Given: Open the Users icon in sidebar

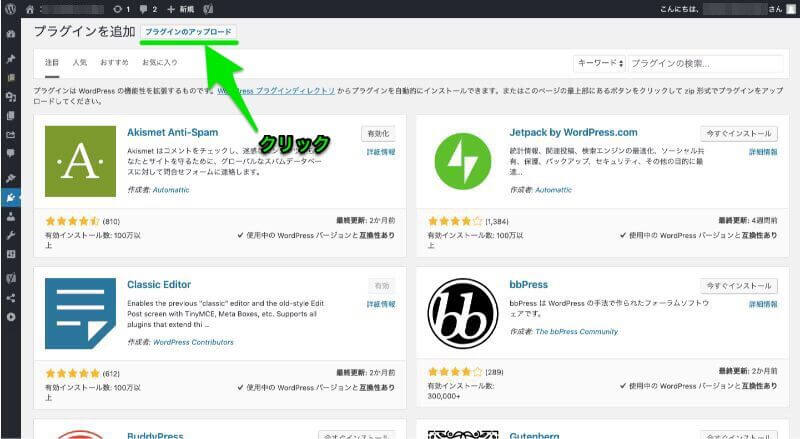Looking at the screenshot, I should pyautogui.click(x=11, y=216).
